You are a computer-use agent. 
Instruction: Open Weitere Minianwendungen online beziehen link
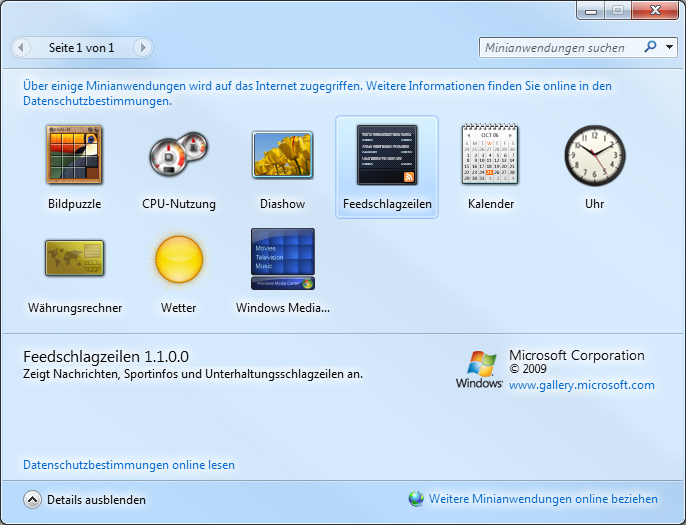coord(543,499)
